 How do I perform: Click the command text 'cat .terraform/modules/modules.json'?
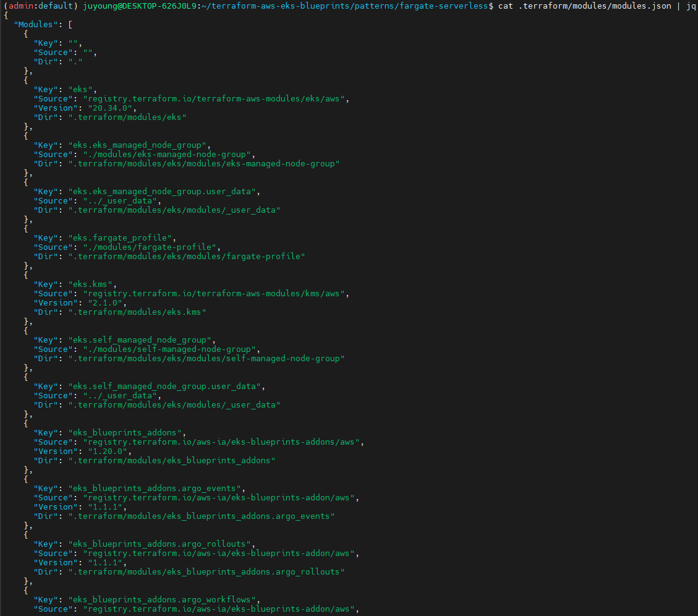(x=584, y=6)
